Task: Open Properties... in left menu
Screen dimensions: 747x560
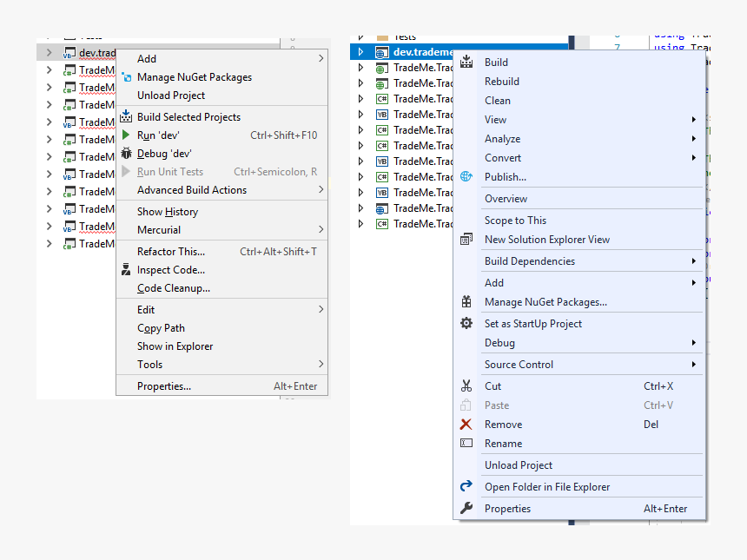Action: (222, 386)
